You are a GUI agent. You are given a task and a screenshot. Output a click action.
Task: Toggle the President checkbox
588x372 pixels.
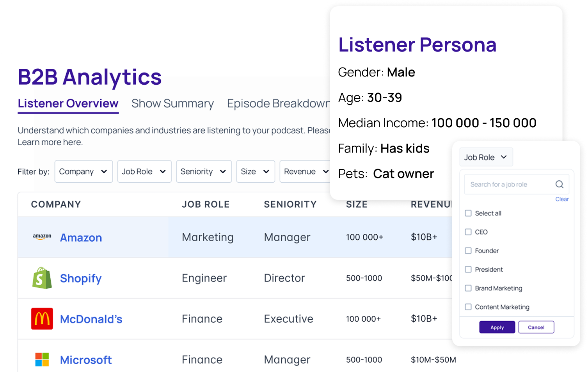(x=468, y=269)
